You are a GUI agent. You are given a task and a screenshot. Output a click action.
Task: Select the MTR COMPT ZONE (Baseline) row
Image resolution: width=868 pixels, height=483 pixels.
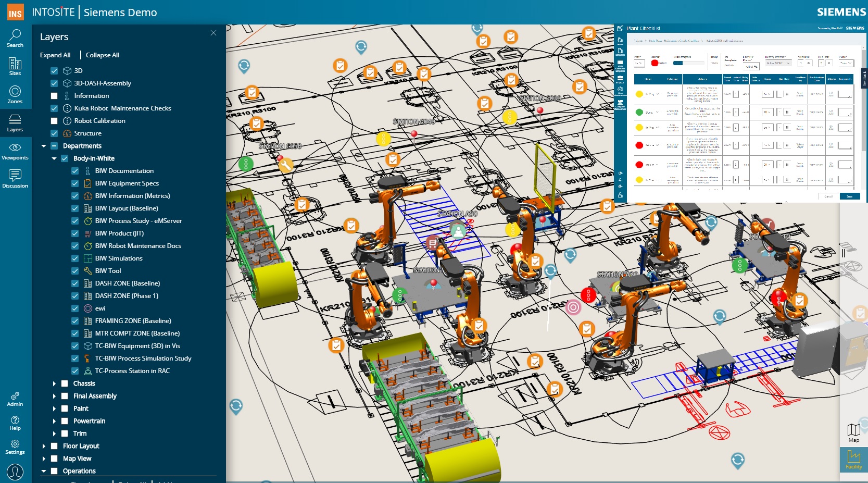click(137, 333)
